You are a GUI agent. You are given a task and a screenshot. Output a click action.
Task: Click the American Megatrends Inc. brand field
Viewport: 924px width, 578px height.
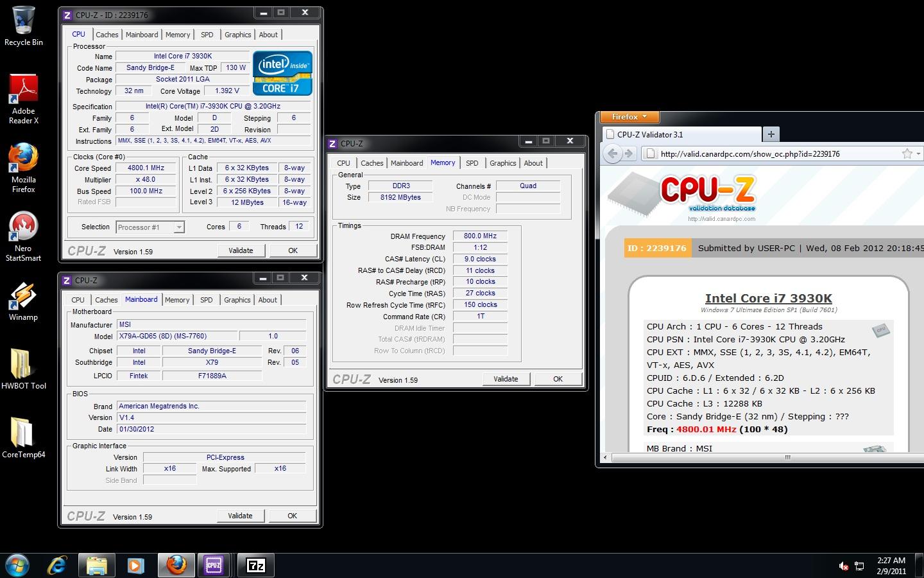click(x=211, y=406)
